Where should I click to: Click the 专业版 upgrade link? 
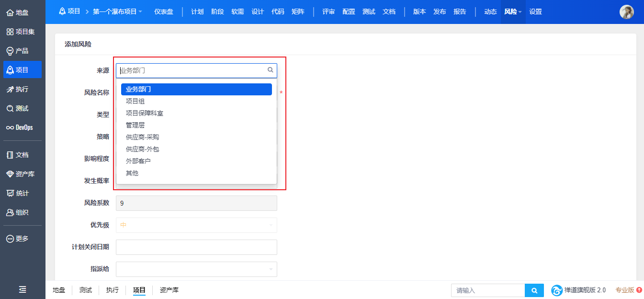625,290
